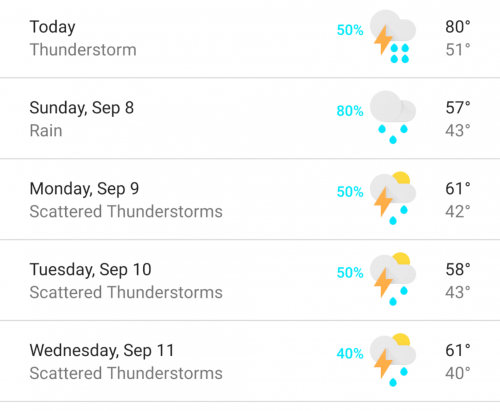Click the Rain condition label under Sunday
This screenshot has height=411, width=500.
[46, 131]
